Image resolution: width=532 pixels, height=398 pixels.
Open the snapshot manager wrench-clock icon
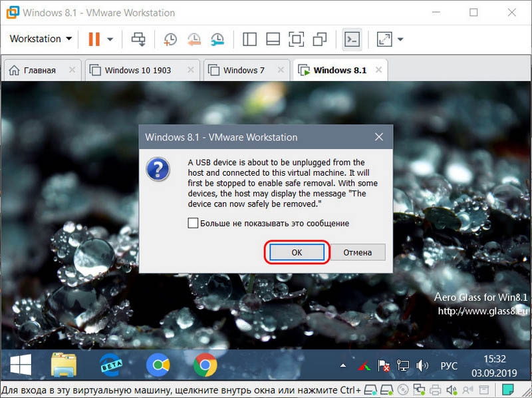217,39
